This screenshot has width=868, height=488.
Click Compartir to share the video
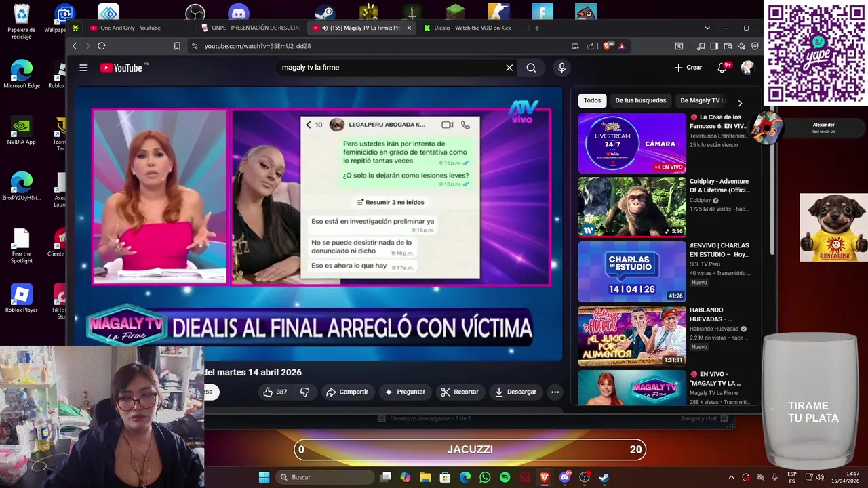pyautogui.click(x=347, y=392)
